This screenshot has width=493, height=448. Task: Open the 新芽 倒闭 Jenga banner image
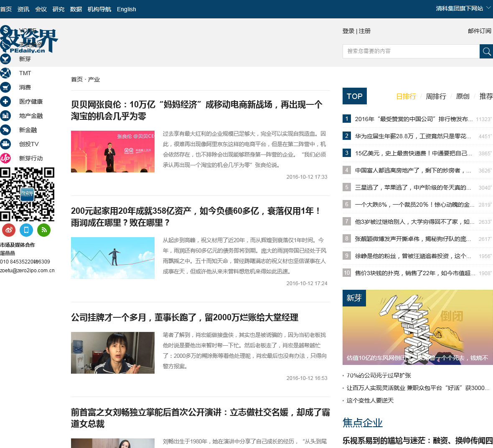click(417, 327)
